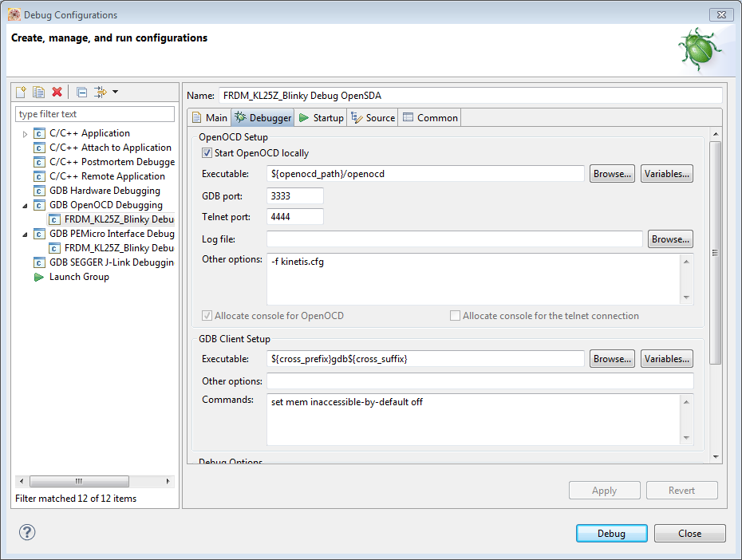
Task: Select GDB Hardware Debugging configuration type
Action: coord(105,191)
